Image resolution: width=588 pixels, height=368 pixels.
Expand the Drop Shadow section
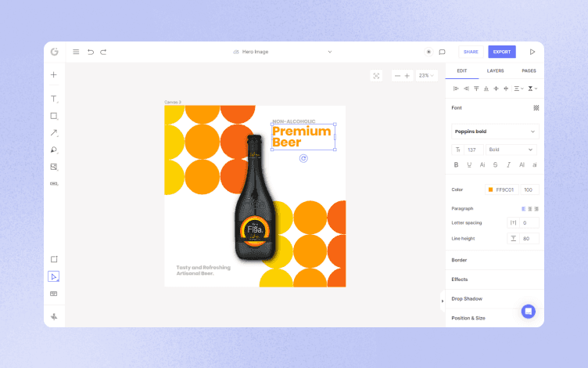[495, 299]
